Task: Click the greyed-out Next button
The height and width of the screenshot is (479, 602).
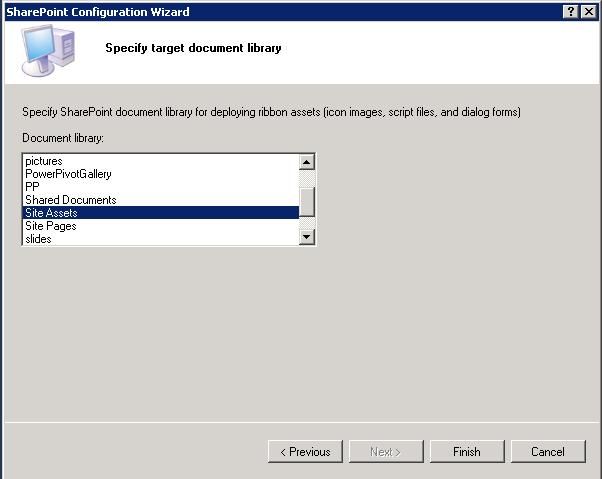Action: point(386,452)
